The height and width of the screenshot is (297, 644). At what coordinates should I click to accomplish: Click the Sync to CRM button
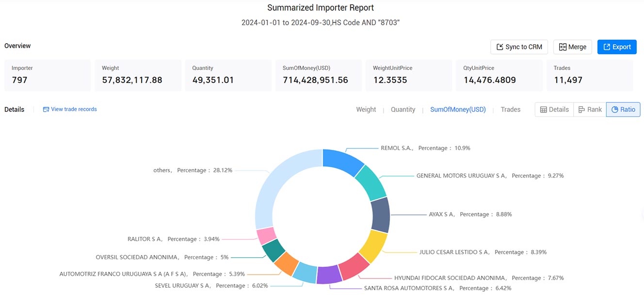pos(519,47)
